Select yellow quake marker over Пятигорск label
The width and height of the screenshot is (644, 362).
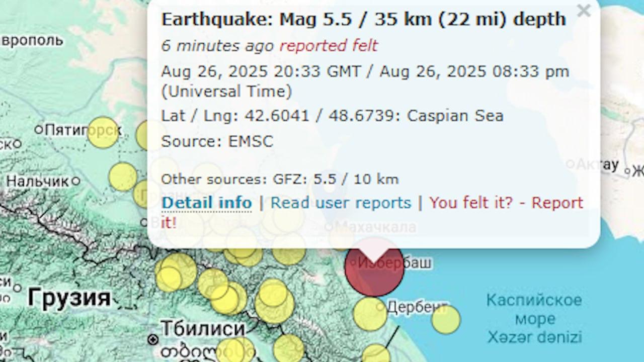(x=103, y=132)
